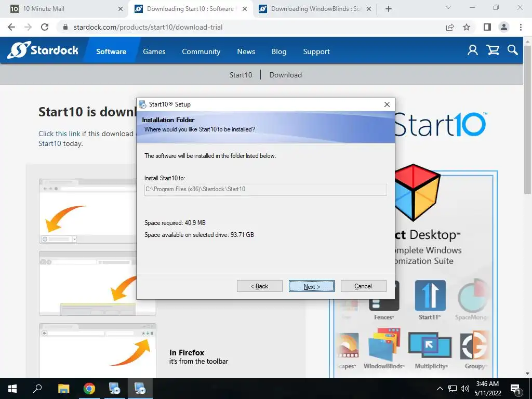
Task: Click the browser forward arrow
Action: point(28,27)
